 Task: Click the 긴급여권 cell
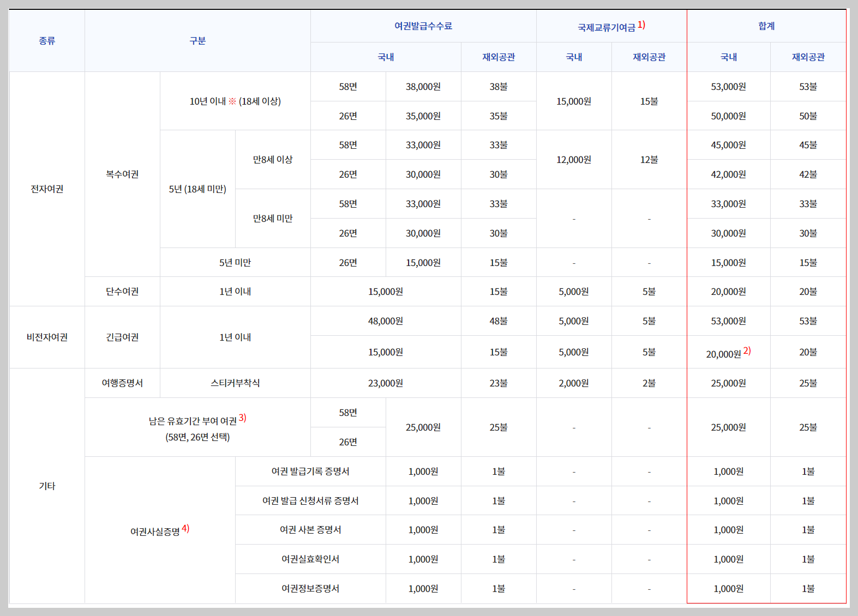click(x=122, y=337)
